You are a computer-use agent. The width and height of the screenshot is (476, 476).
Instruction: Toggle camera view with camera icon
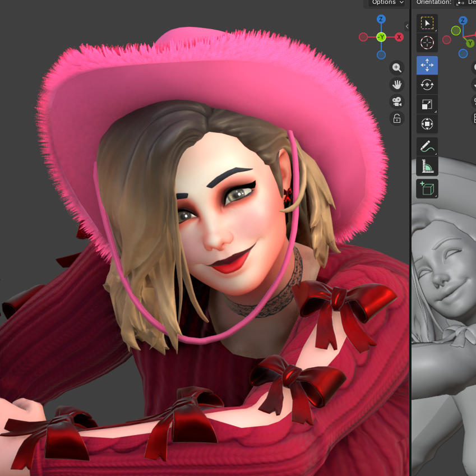point(397,101)
